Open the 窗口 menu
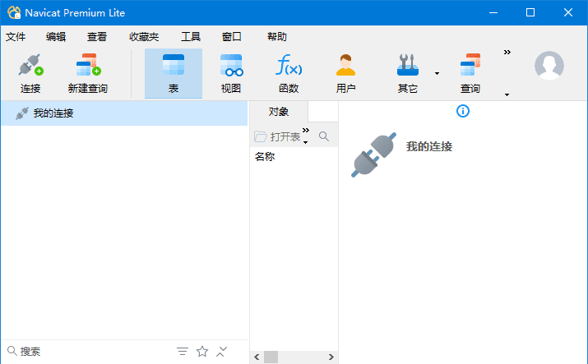This screenshot has width=588, height=364. [x=232, y=37]
